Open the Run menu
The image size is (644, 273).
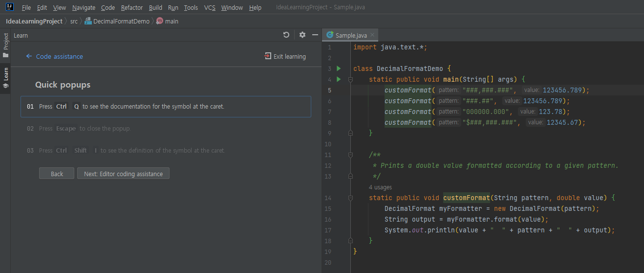(173, 8)
